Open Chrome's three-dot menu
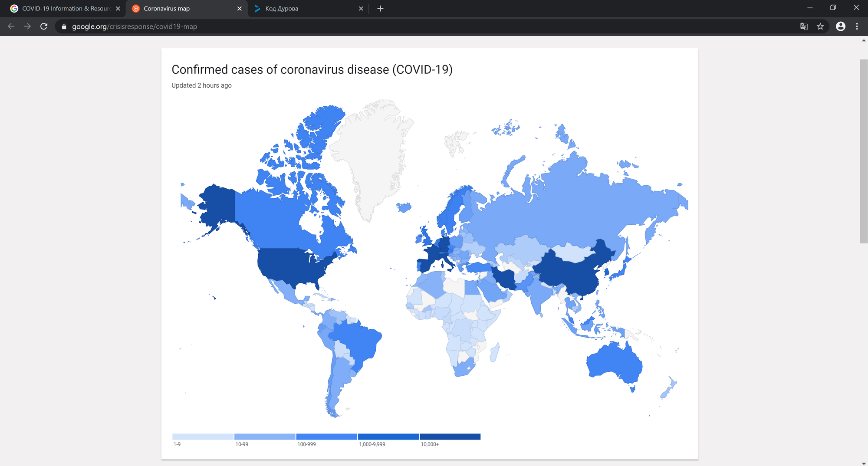 tap(857, 26)
